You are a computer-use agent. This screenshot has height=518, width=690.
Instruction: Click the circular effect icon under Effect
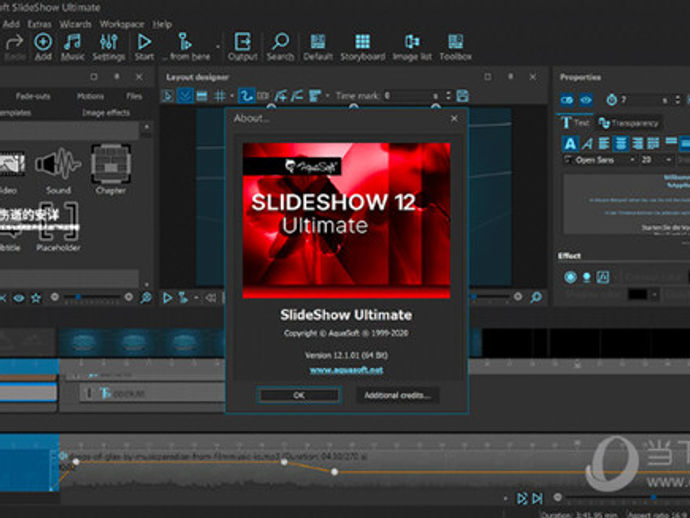coord(570,277)
